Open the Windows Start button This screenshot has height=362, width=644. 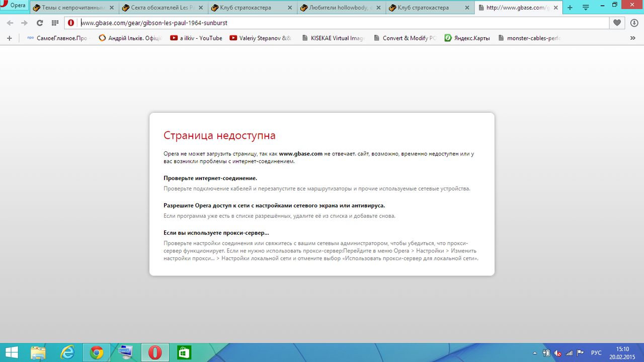tap(12, 352)
